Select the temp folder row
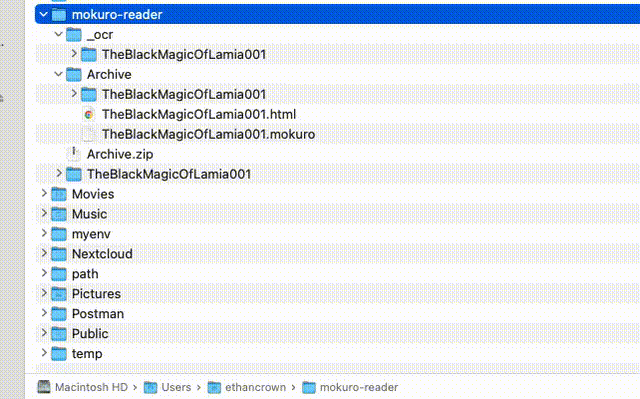This screenshot has height=399, width=640. 338,354
